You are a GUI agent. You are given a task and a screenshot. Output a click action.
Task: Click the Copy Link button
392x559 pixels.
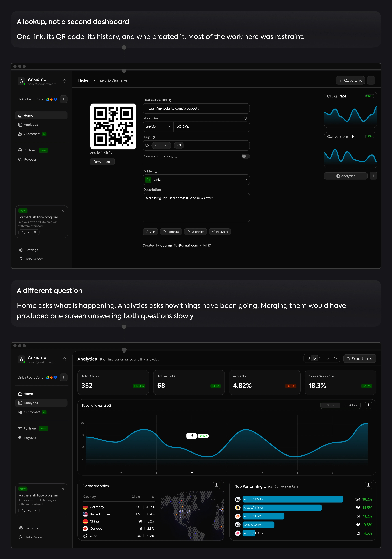click(x=350, y=80)
